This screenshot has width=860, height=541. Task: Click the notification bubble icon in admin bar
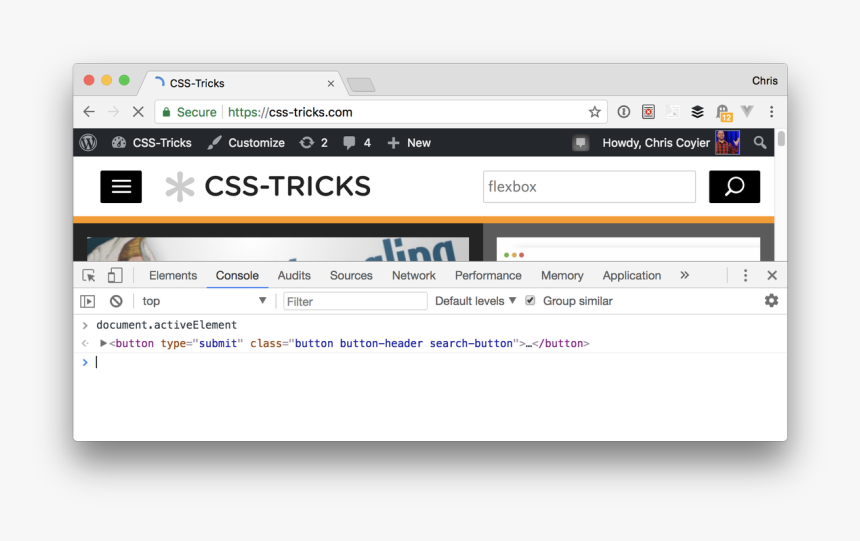(x=580, y=143)
